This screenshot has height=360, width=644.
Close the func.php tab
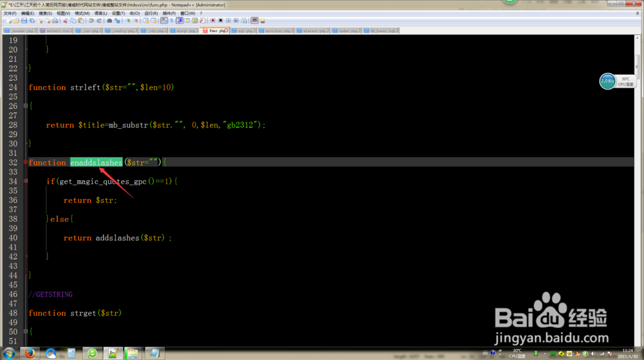(x=227, y=31)
